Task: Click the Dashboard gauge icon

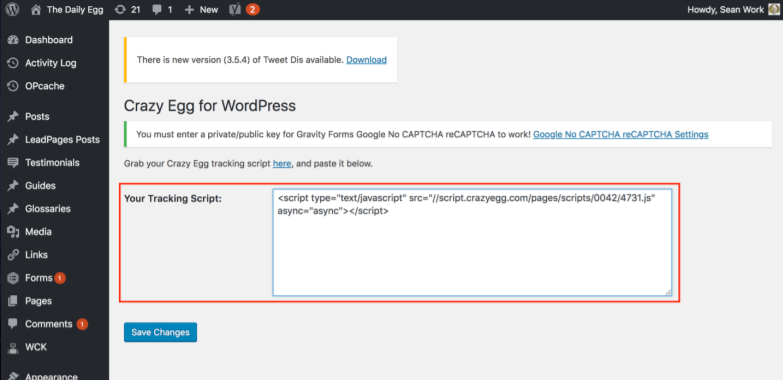Action: (13, 40)
